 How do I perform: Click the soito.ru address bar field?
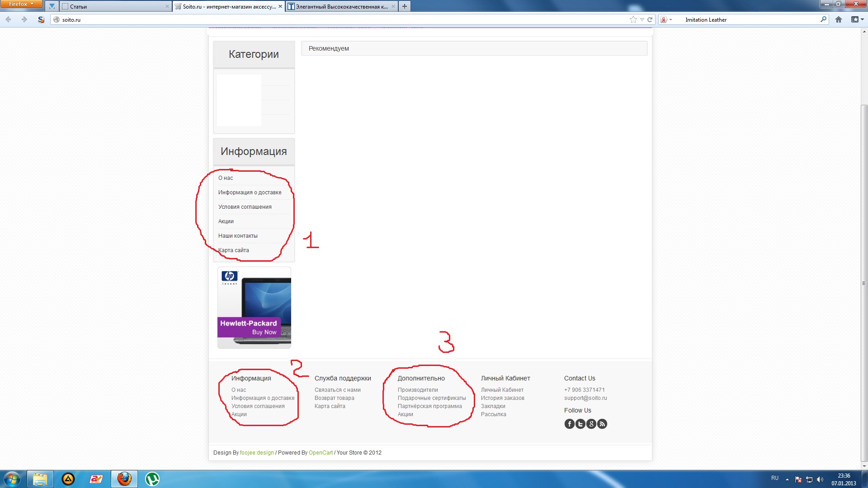click(x=316, y=19)
